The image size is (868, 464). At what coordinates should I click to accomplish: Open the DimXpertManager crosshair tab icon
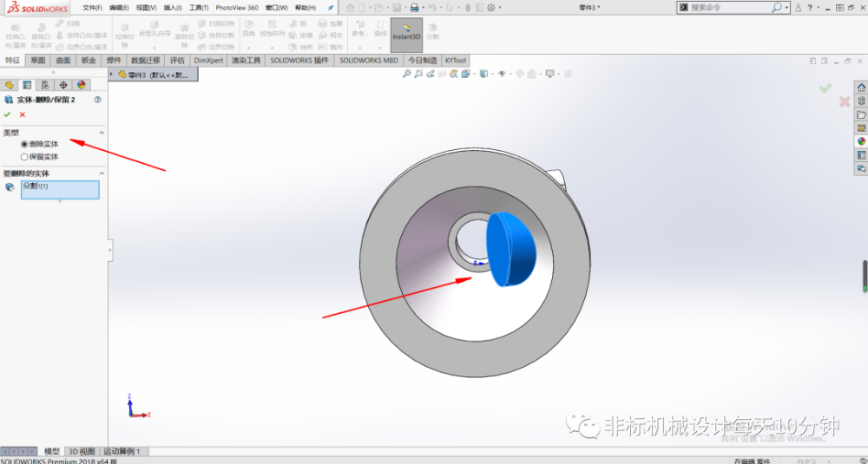tap(63, 85)
